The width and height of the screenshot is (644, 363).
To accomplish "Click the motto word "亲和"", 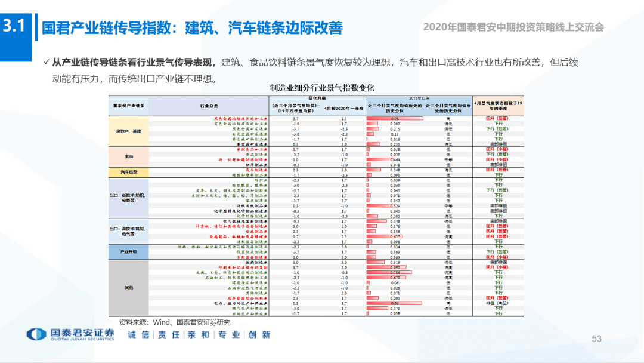I will pos(199,334).
